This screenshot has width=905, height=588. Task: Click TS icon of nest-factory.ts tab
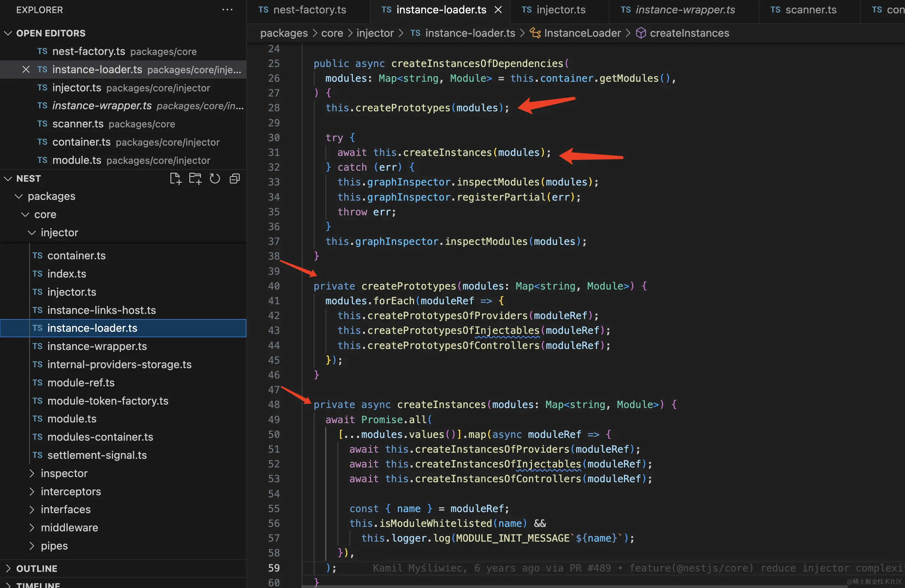point(264,10)
